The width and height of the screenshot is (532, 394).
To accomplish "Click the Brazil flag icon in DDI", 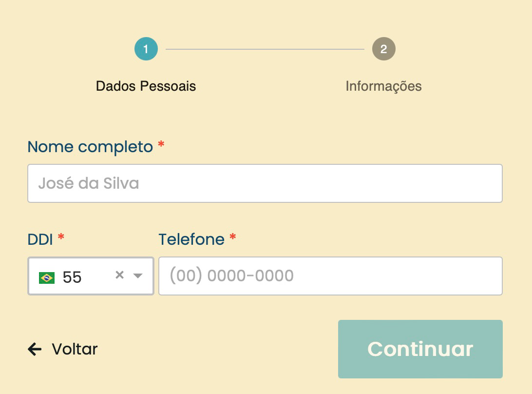I will 47,277.
